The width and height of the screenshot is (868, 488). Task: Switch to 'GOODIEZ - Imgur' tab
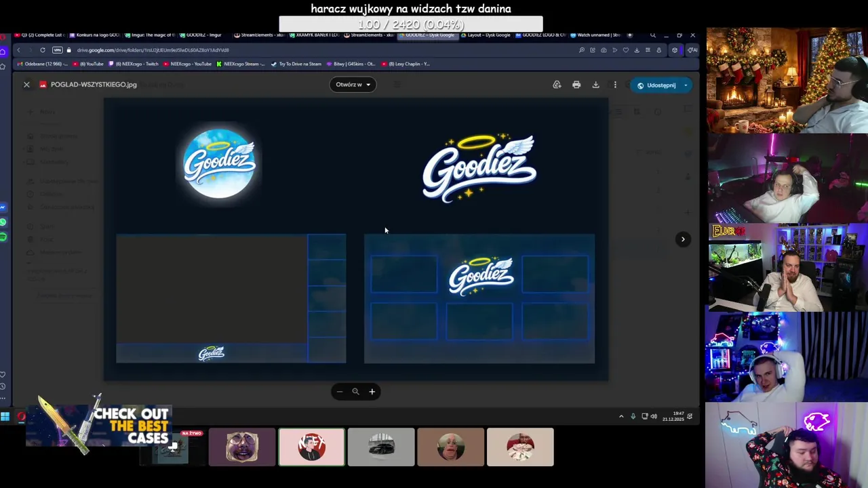202,35
